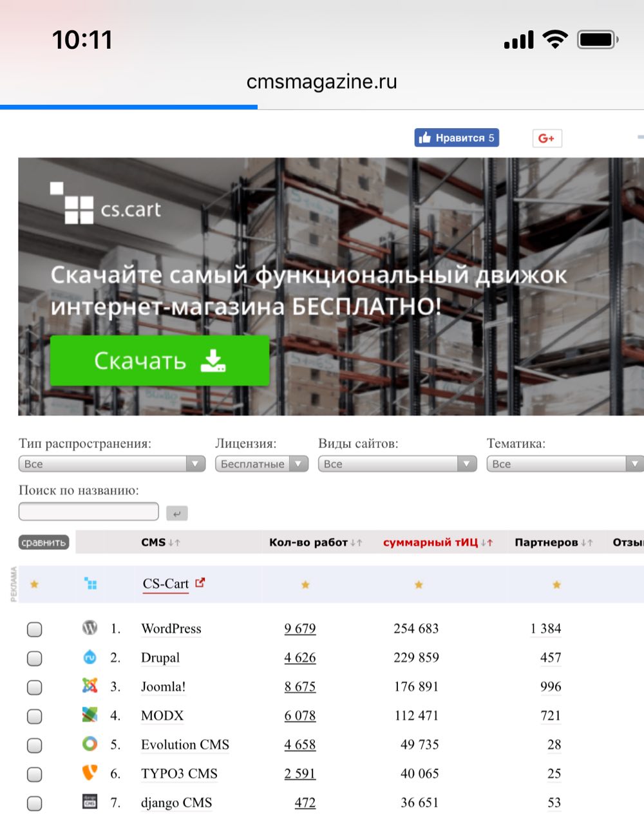Viewport: 644px width, 824px height.
Task: Tick the Evolution CMS row checkbox
Action: pyautogui.click(x=35, y=745)
